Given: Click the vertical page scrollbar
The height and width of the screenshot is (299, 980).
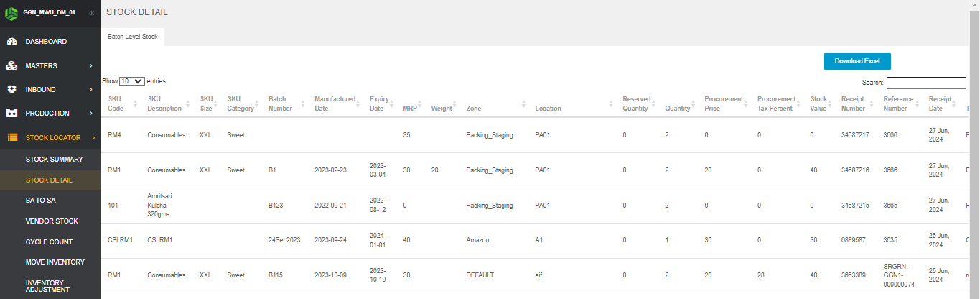Looking at the screenshot, I should (x=974, y=144).
